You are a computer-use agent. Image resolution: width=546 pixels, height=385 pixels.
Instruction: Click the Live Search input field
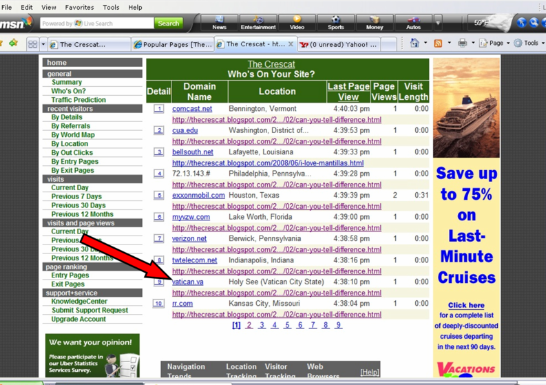pyautogui.click(x=97, y=23)
